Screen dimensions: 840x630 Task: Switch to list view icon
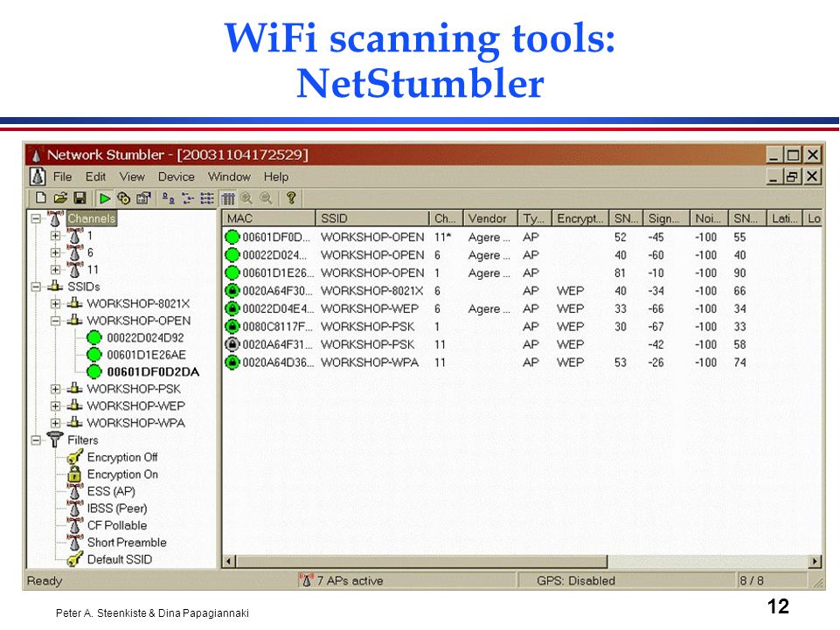click(207, 198)
